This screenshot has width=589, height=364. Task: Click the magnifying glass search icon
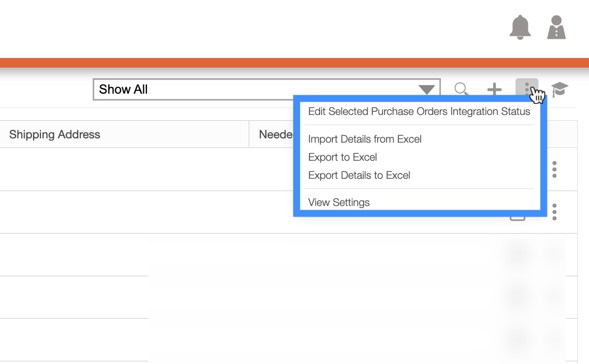pyautogui.click(x=461, y=89)
